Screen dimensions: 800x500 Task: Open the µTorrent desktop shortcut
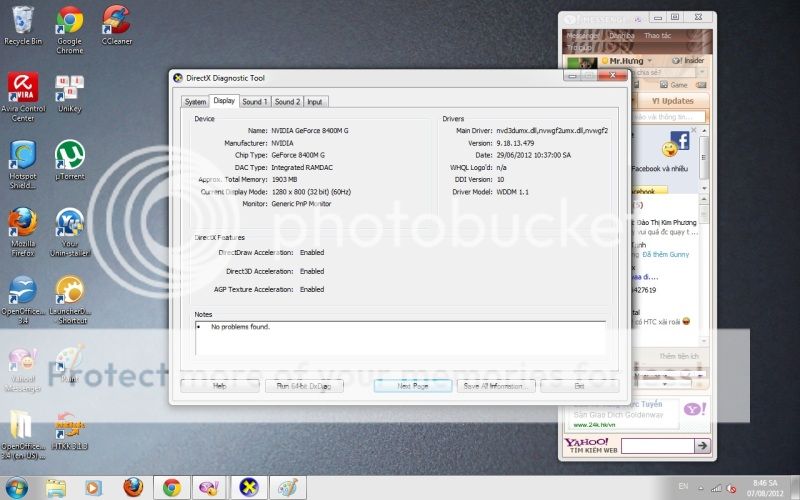tap(70, 160)
